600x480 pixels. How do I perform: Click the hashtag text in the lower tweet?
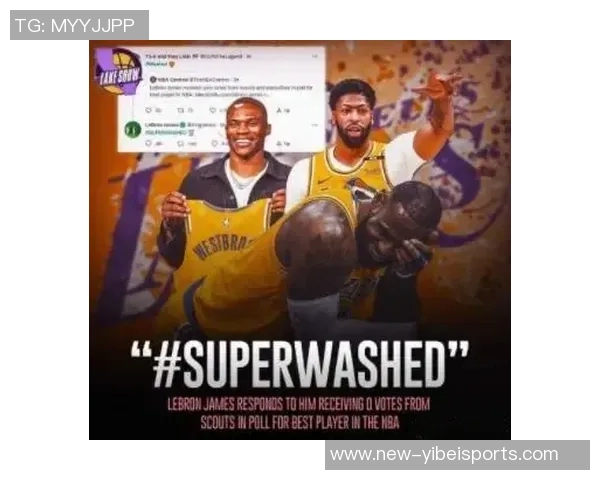coord(166,132)
